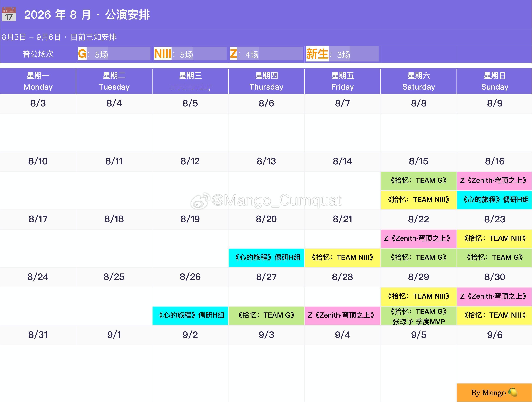The height and width of the screenshot is (402, 532).
Task: Select the 8/16 date cell
Action: click(494, 161)
